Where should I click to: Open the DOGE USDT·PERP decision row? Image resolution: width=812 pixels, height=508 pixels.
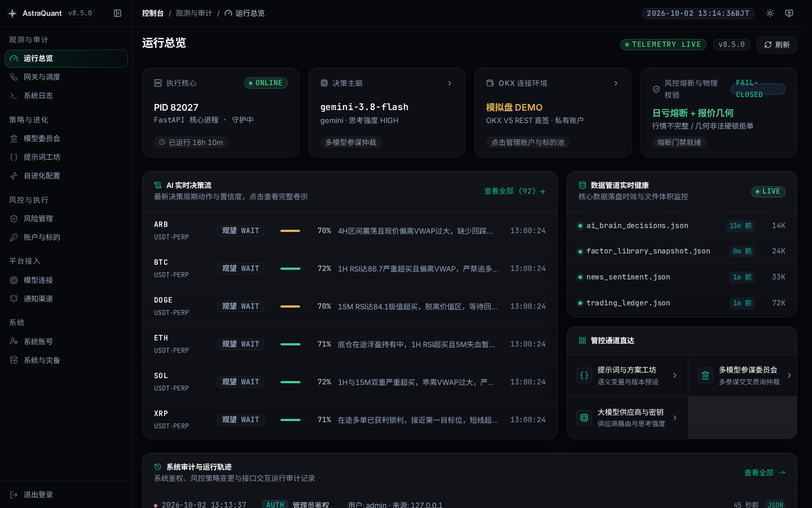(x=350, y=306)
